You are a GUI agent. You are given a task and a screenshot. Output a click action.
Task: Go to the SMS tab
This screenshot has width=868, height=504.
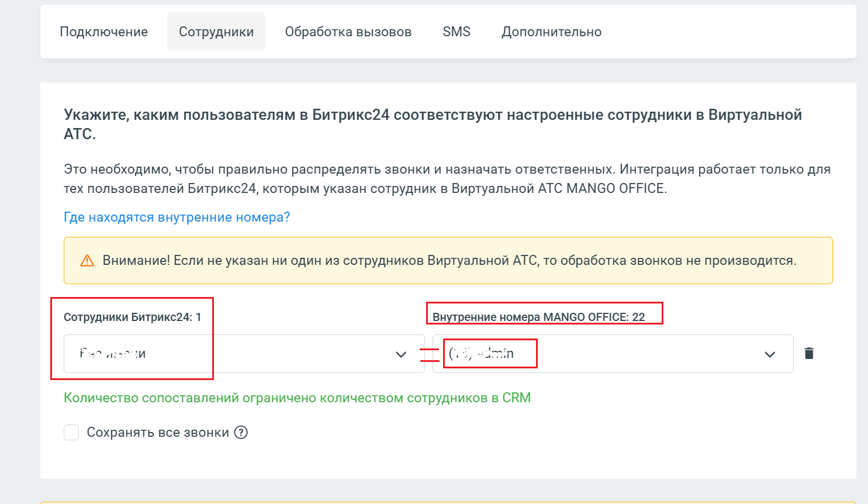click(x=457, y=32)
